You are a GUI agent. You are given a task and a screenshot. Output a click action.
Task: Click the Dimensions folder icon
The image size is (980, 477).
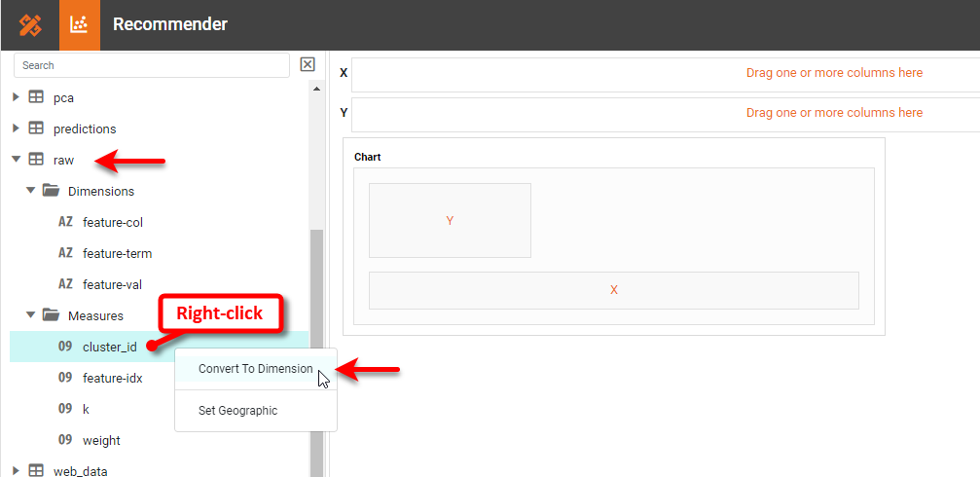pyautogui.click(x=51, y=191)
